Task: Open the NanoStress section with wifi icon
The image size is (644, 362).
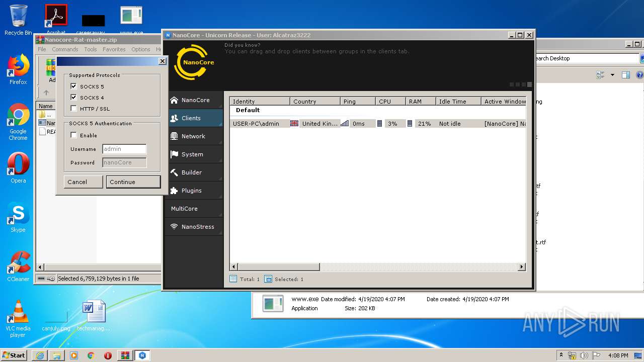Action: [x=194, y=227]
